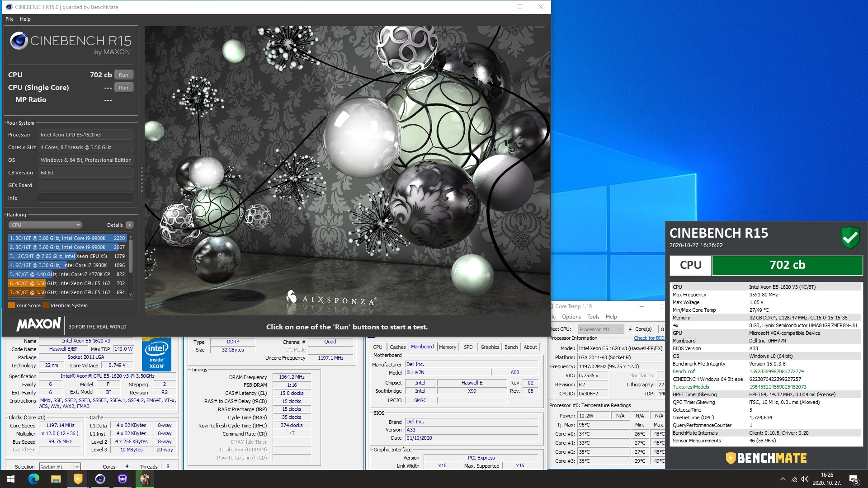Click the Cinebench R15 sphere logo
The width and height of the screenshot is (868, 488).
tap(19, 41)
